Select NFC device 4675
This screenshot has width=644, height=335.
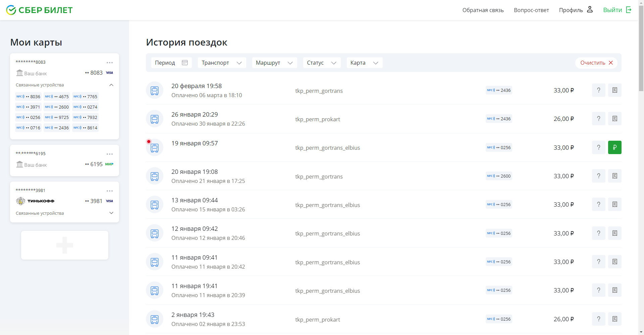pos(57,96)
